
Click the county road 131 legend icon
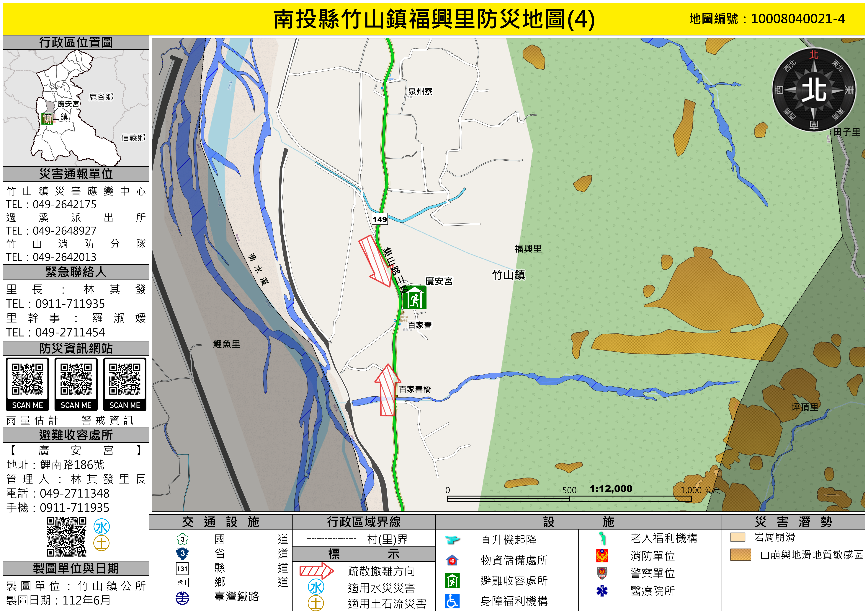pos(183,568)
